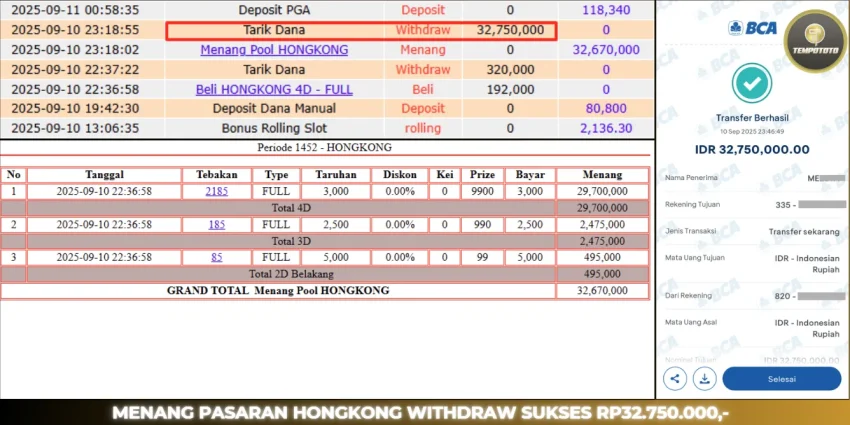Click the prize value 9900

tap(482, 191)
